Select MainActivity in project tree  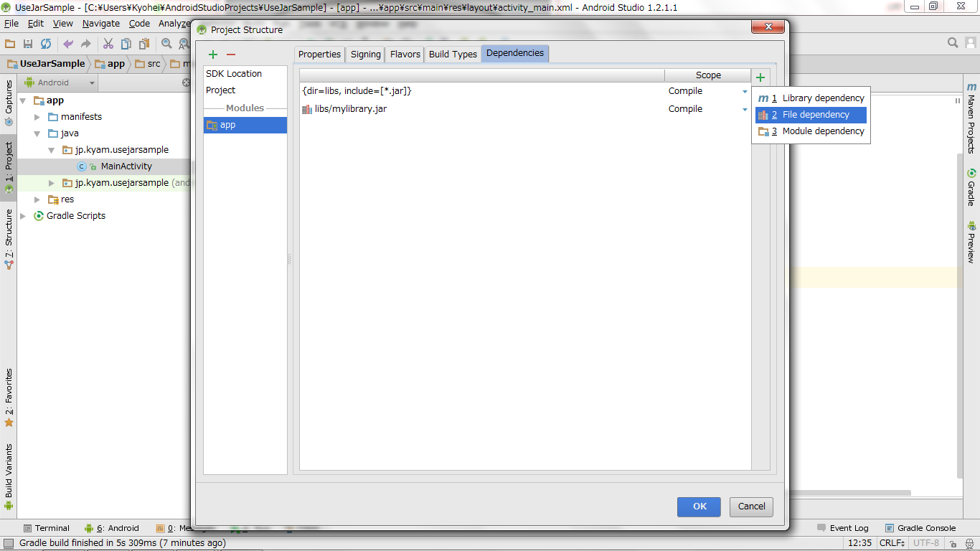(x=126, y=166)
